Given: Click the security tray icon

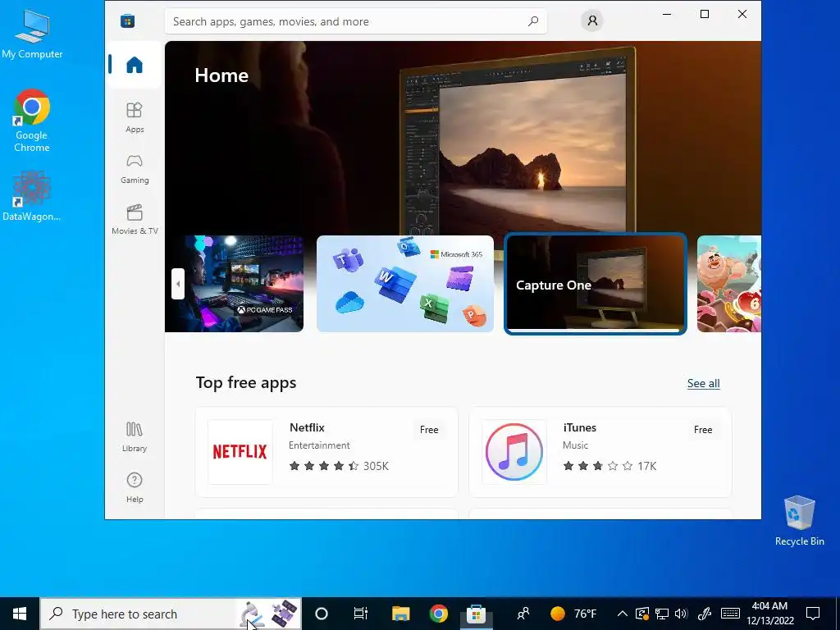Looking at the screenshot, I should [x=641, y=614].
